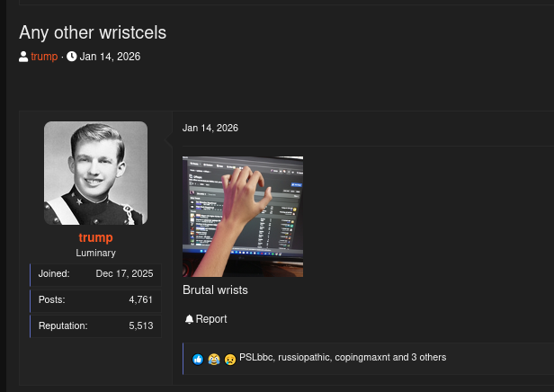This screenshot has height=392, width=554.
Task: Click the person icon before thread author
Action: click(23, 57)
